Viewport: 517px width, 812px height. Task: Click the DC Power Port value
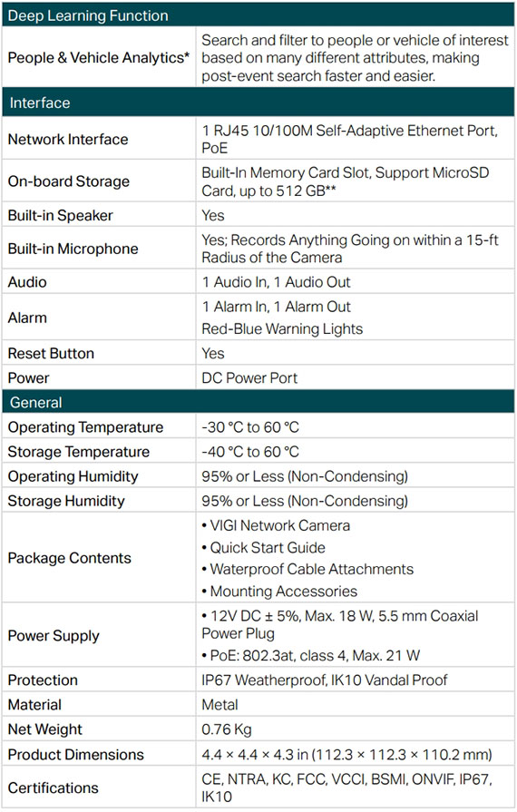point(249,378)
